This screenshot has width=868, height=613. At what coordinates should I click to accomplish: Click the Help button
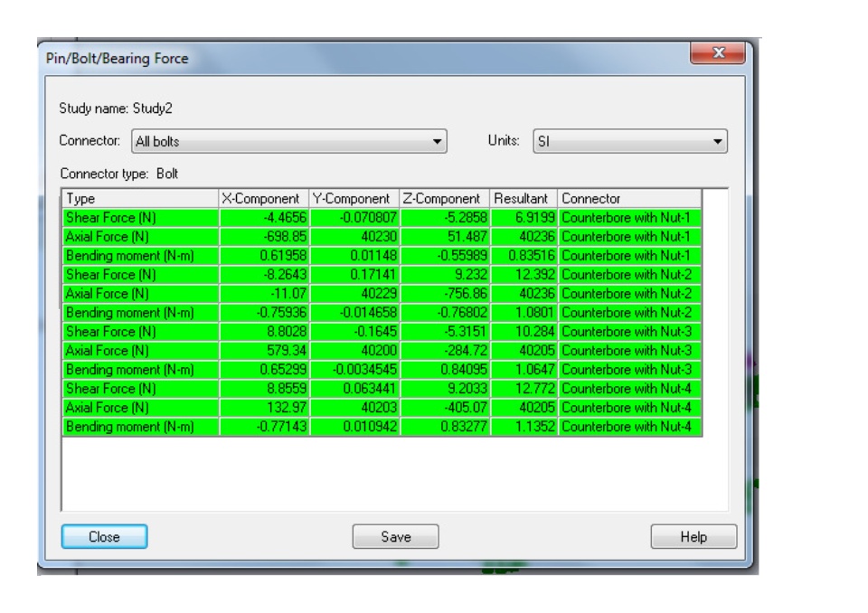(x=693, y=536)
